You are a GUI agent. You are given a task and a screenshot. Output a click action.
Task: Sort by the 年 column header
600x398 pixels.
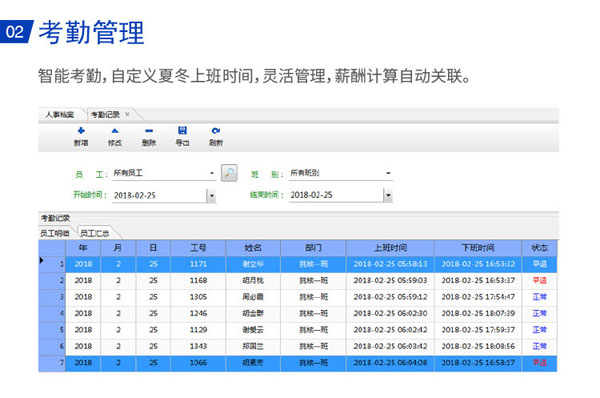(83, 248)
